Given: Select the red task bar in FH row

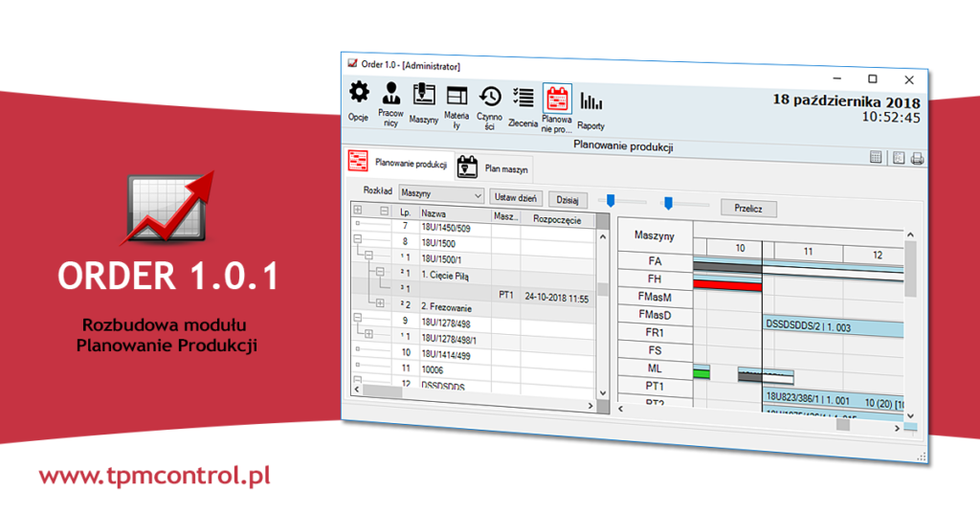Looking at the screenshot, I should click(727, 285).
